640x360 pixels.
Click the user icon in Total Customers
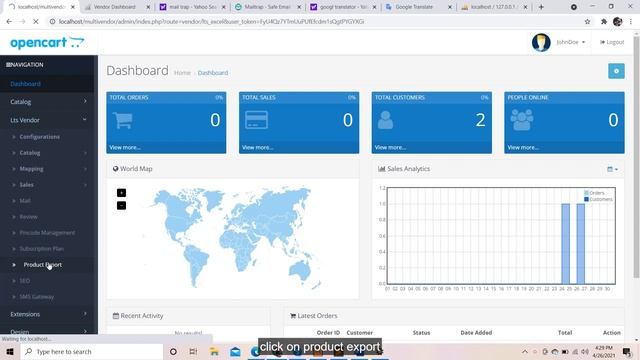(385, 120)
